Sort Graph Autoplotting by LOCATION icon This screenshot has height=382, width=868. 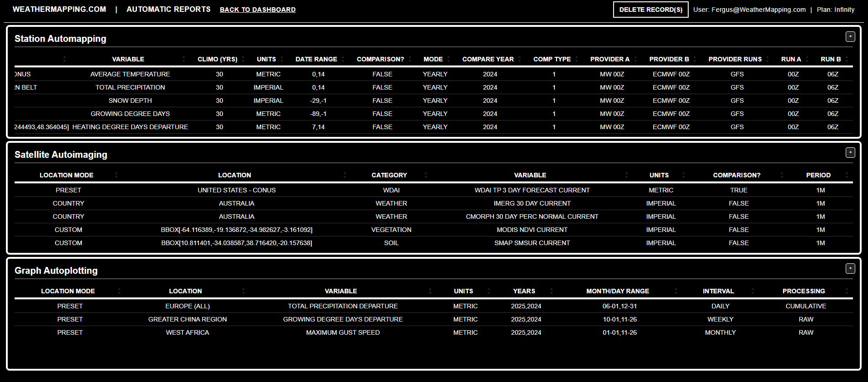pos(244,291)
